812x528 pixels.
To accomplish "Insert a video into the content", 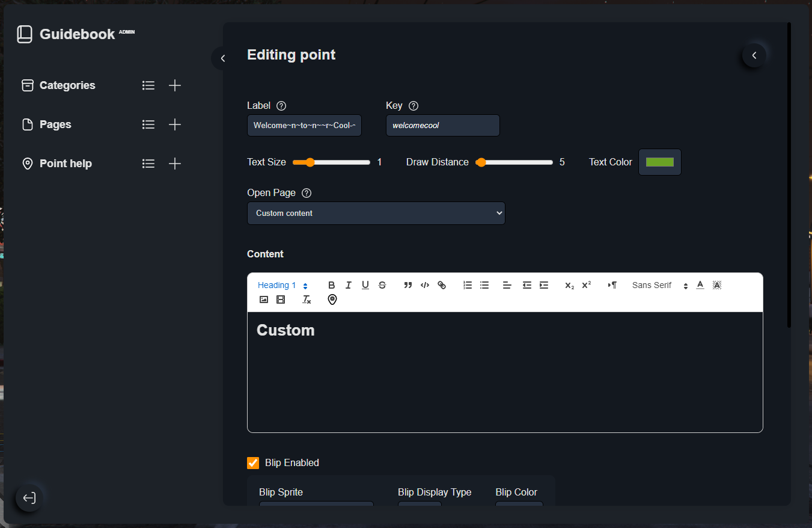I will (x=281, y=299).
